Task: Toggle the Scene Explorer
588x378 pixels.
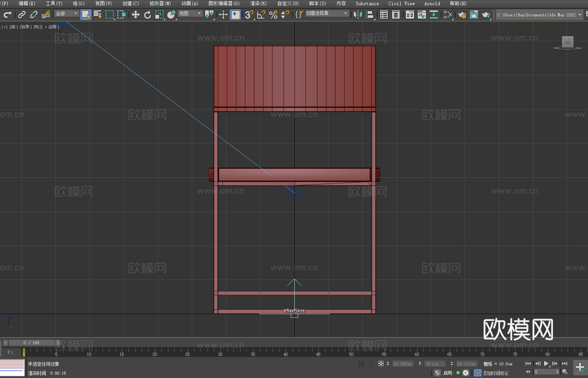Action: (384, 14)
